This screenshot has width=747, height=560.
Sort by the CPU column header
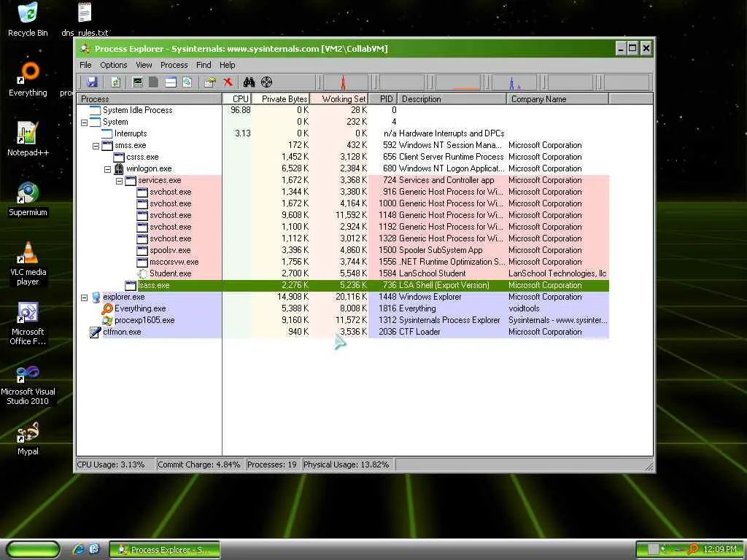pos(237,99)
